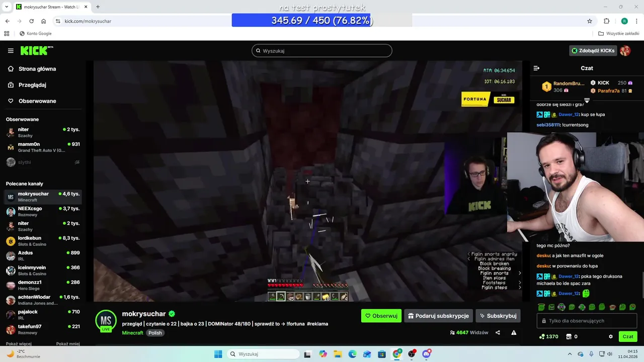The height and width of the screenshot is (362, 644).
Task: Go back in browser history
Action: (7, 21)
